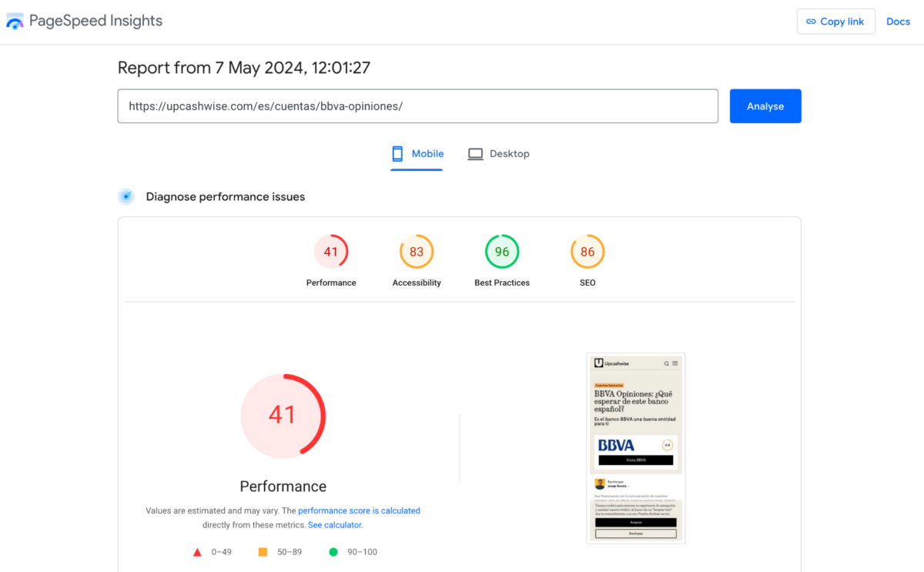Click the large Performance gauge showing 41

tap(283, 416)
